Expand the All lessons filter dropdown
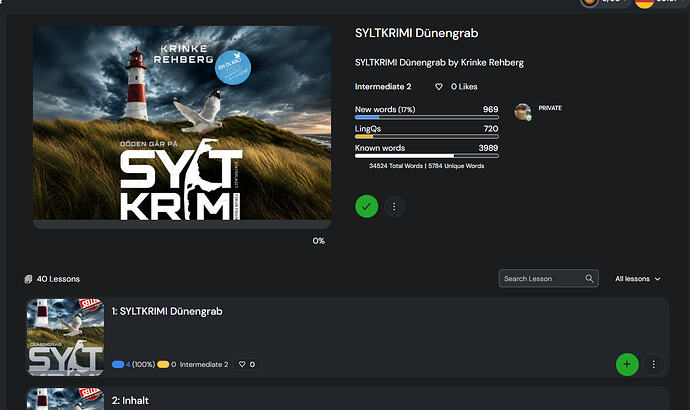690x410 pixels. (x=638, y=279)
